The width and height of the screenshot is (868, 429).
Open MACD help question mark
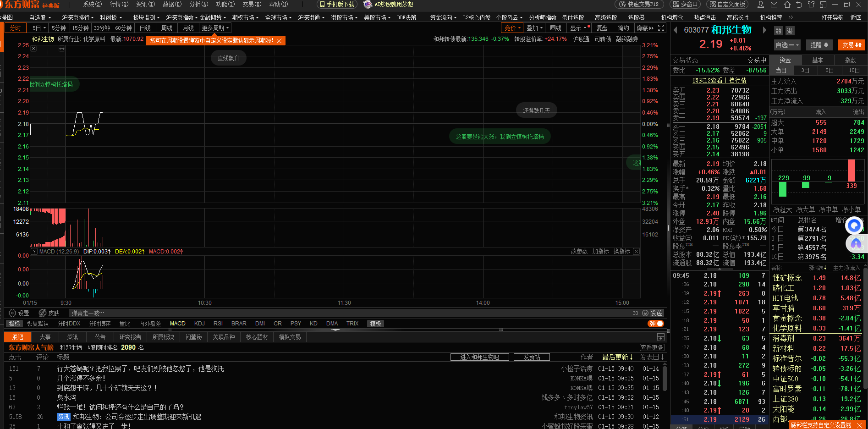coord(33,252)
